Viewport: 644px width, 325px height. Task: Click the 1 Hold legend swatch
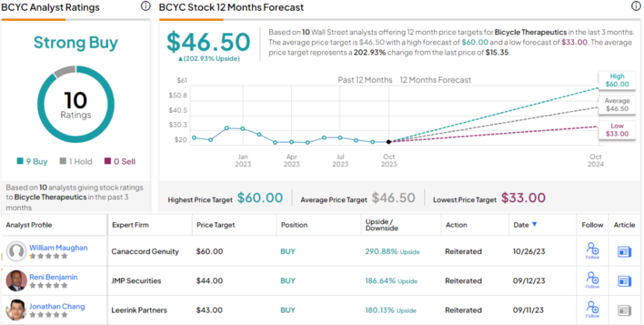click(x=62, y=161)
